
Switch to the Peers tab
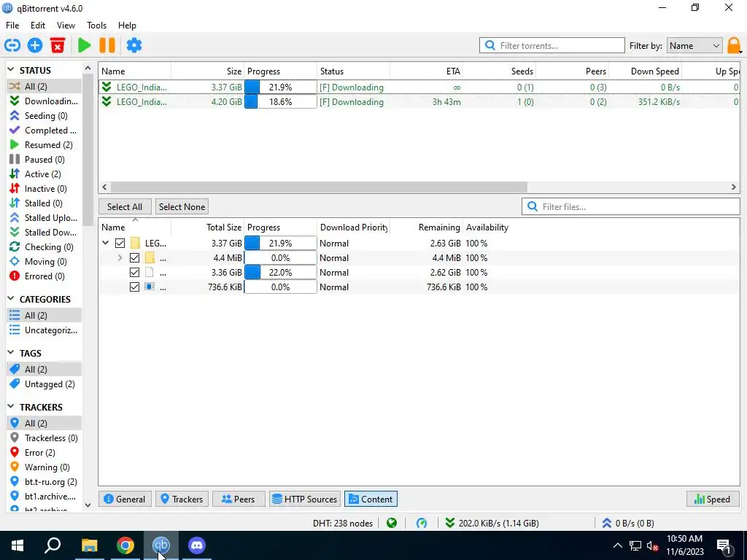[239, 499]
